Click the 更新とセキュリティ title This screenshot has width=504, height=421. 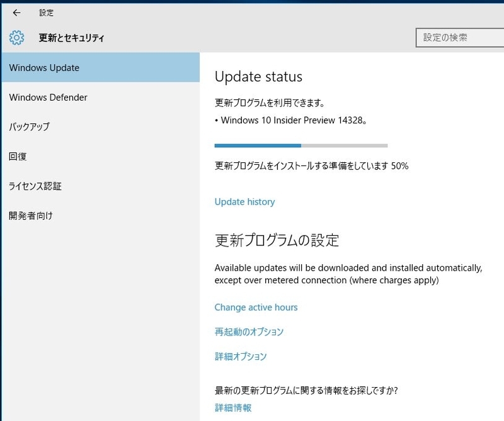[x=71, y=38]
